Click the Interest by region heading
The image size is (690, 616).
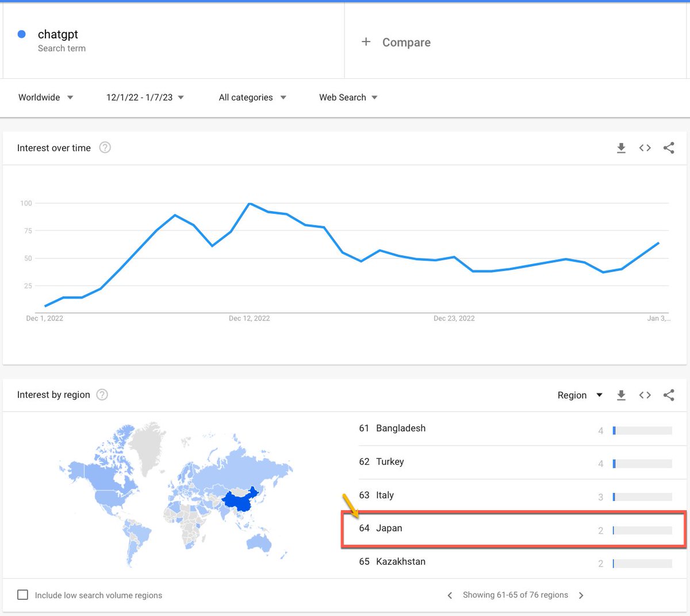click(53, 395)
